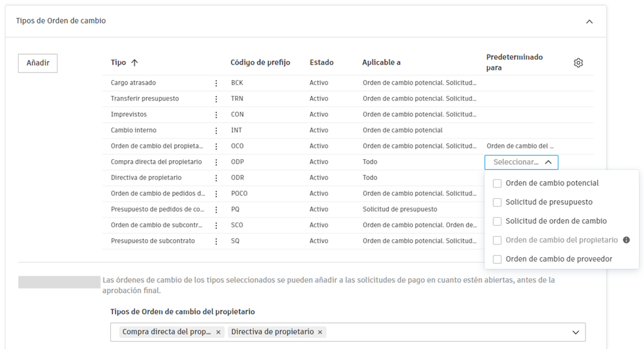This screenshot has width=644, height=349.
Task: Open the row actions menu for Directiva de propietario
Action: (216, 177)
